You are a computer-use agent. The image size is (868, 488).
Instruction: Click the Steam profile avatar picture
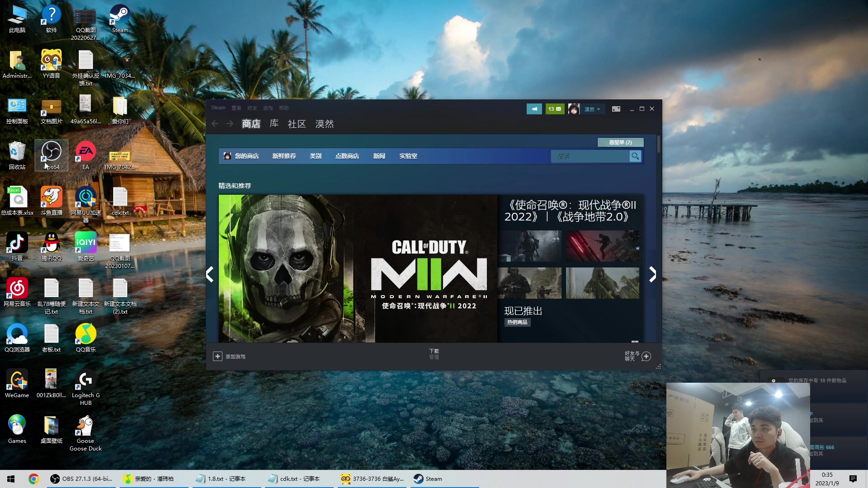point(574,109)
